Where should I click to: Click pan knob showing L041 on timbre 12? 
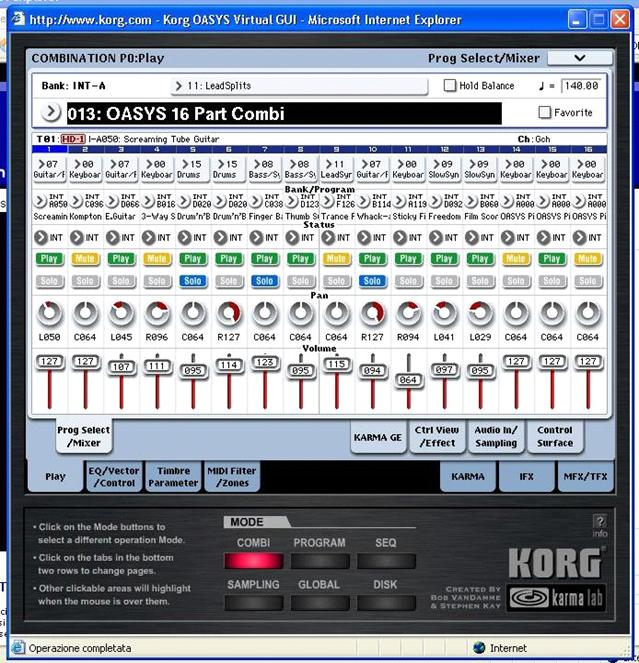[x=444, y=314]
